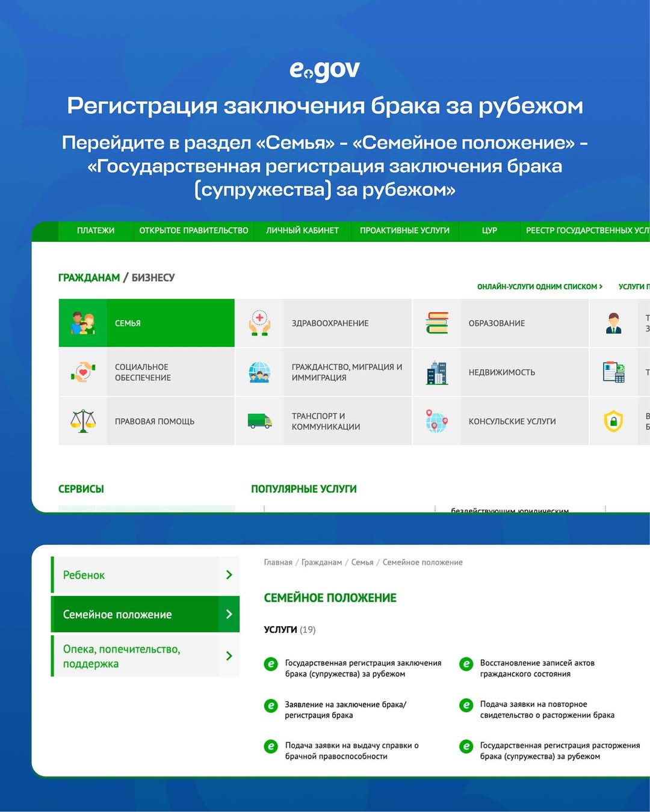Click the Недвижимость buildings icon
Viewport: 650px width, 812px height.
(x=437, y=372)
